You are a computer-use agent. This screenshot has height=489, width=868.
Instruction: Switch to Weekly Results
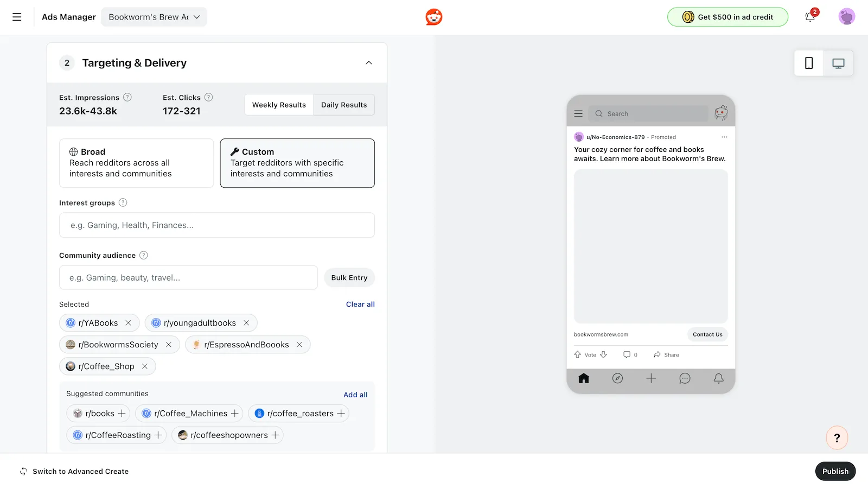[x=279, y=105]
